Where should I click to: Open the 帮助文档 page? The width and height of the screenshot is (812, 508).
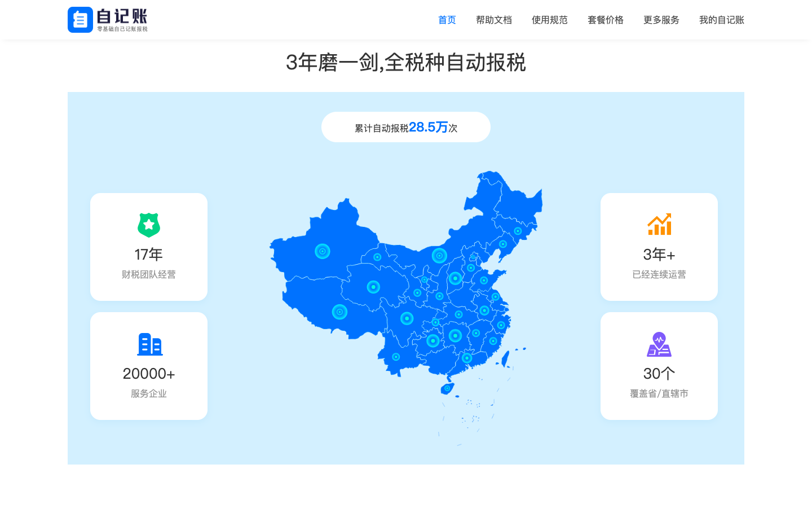(494, 20)
